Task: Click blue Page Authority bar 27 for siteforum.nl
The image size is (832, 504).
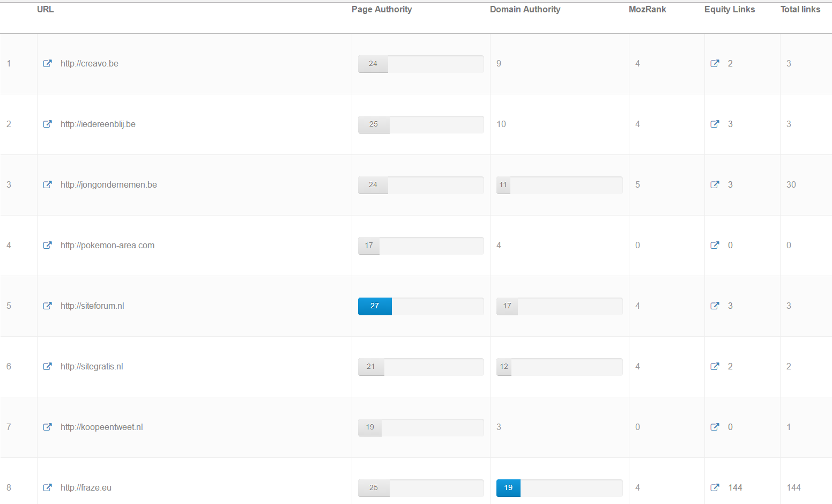Action: point(375,306)
